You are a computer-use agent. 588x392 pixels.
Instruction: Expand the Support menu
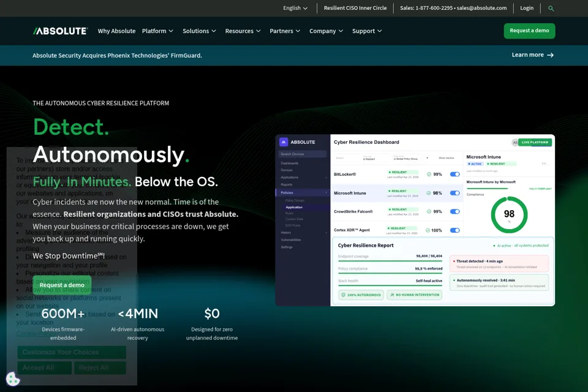pyautogui.click(x=367, y=31)
